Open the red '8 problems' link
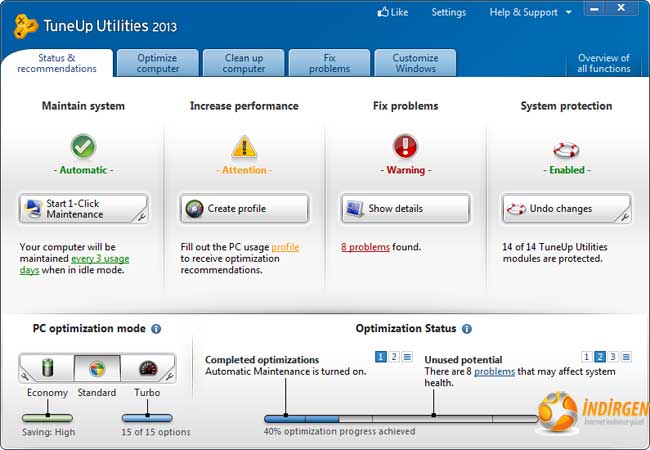 [365, 247]
